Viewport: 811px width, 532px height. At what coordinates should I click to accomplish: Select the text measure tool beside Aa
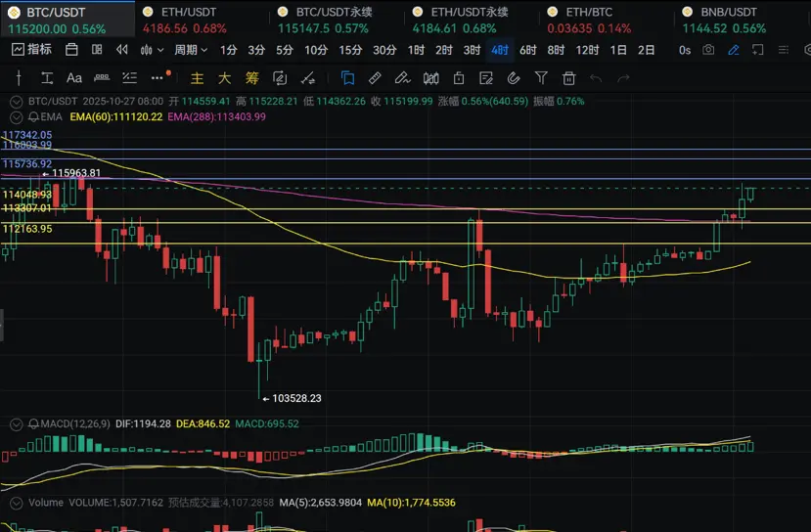[x=47, y=78]
